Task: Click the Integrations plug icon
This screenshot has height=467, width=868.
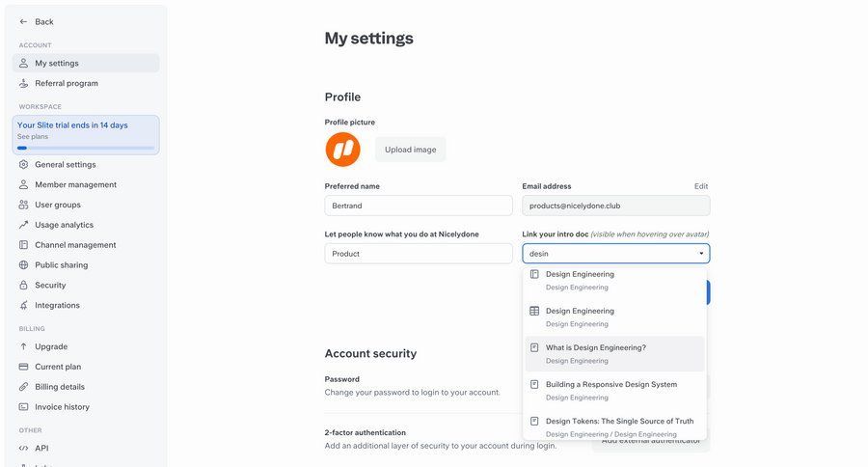Action: tap(23, 306)
